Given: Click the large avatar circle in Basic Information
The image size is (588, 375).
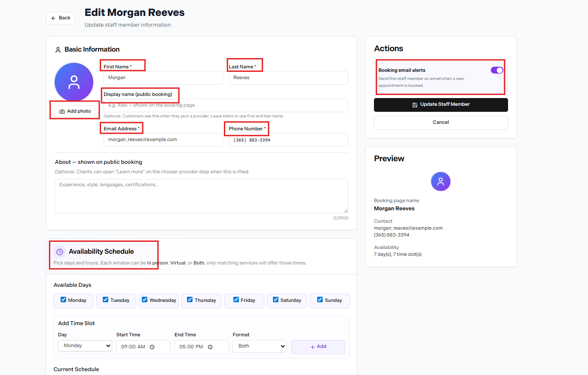Looking at the screenshot, I should pyautogui.click(x=74, y=82).
